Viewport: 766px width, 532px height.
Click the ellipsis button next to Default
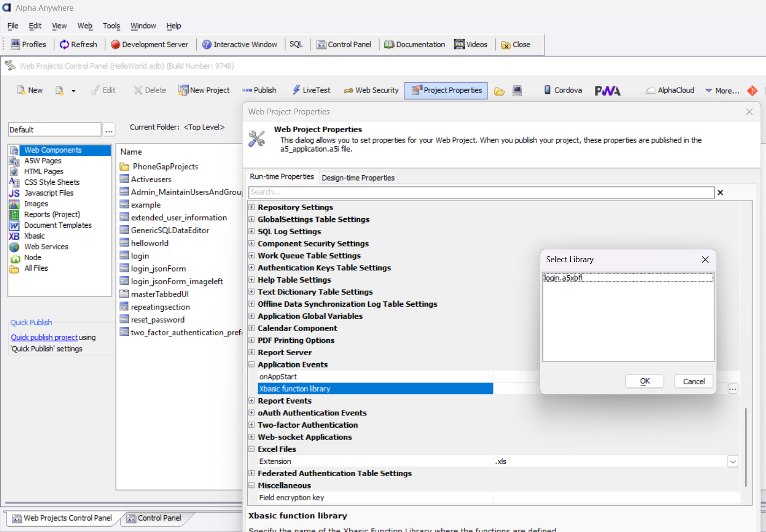(x=109, y=130)
